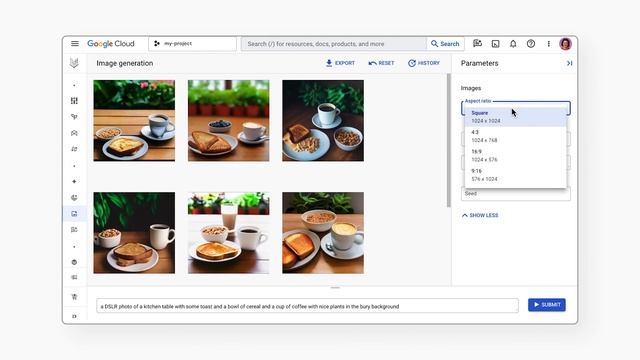Screen dimensions: 640x360
Task: Select highlighted image generation sidebar icon
Action: [x=74, y=213]
